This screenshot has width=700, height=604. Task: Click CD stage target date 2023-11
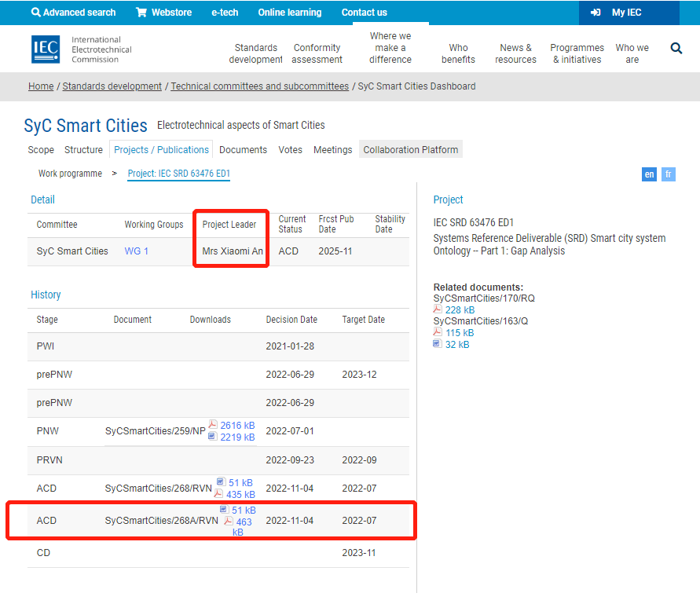(x=359, y=553)
